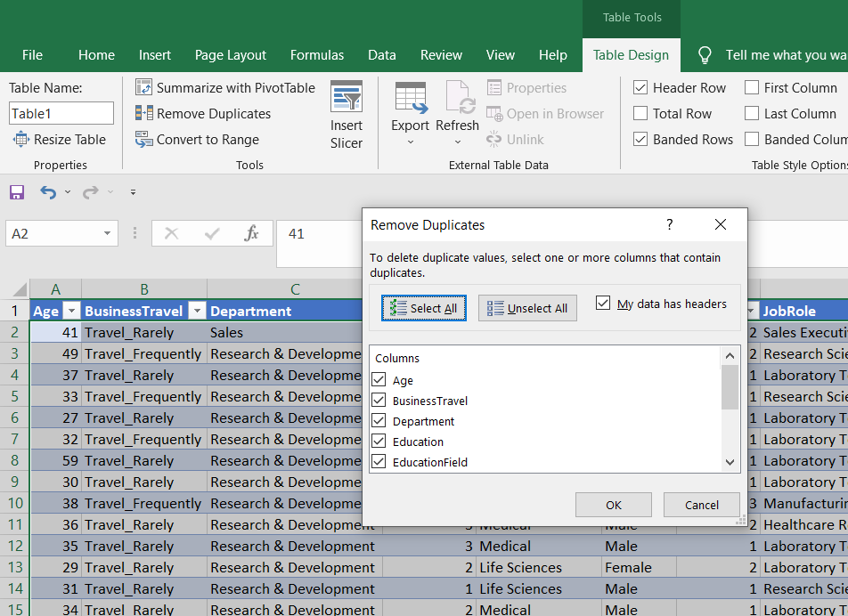The image size is (848, 616).
Task: Open the Insert Slicer tool
Action: click(x=347, y=116)
